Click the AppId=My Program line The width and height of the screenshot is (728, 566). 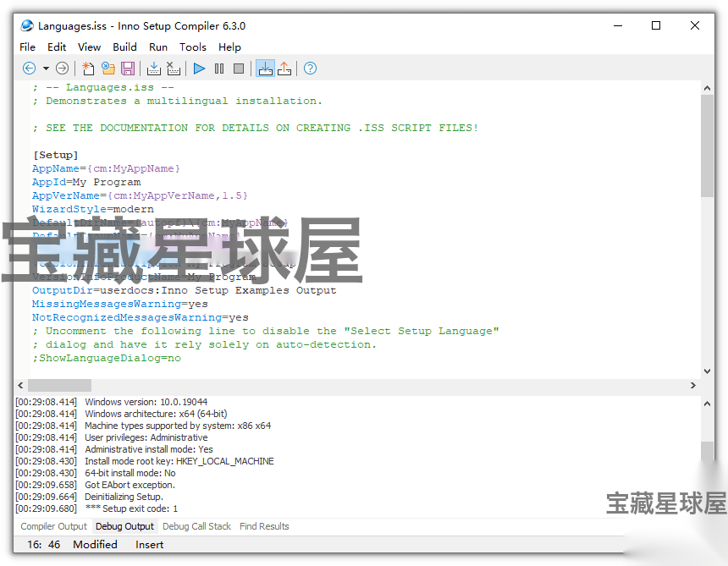tap(86, 182)
